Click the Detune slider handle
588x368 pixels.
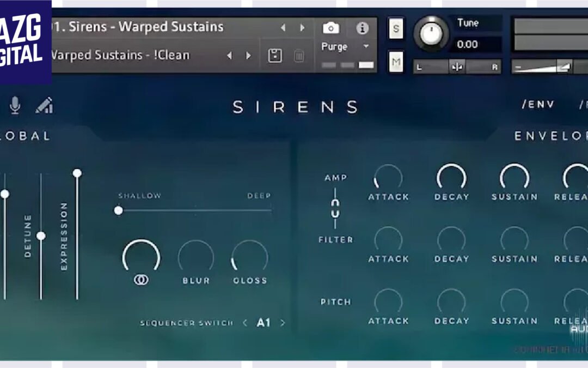41,236
